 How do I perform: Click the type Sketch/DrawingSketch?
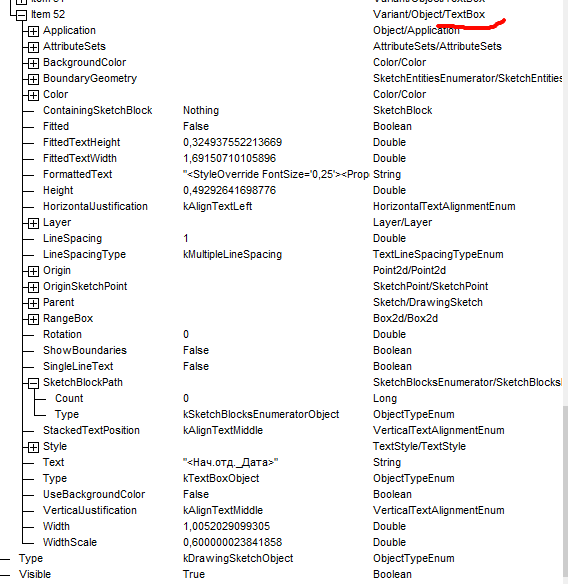(x=428, y=303)
